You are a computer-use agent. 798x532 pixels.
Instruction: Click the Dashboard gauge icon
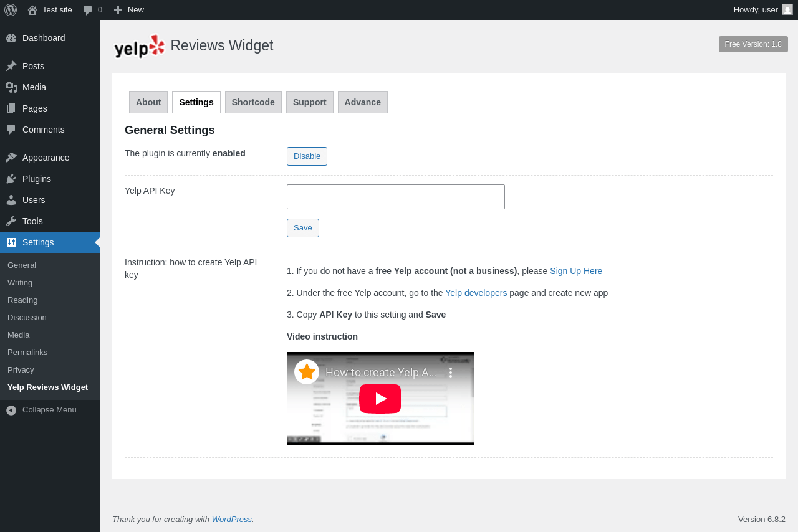[11, 38]
